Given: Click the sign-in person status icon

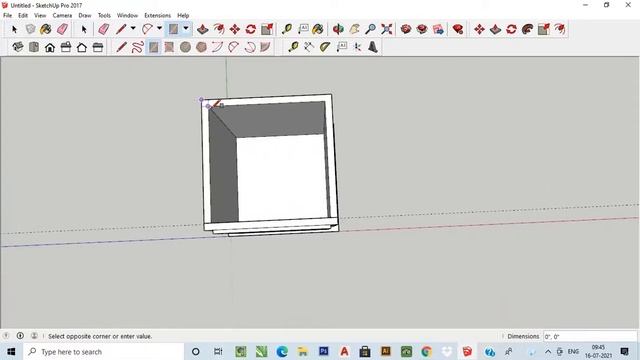Looking at the screenshot, I should pos(34,336).
